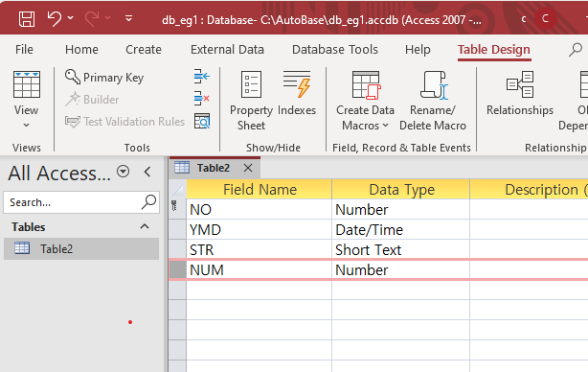Open the Relationships window
This screenshot has height=372, width=588.
click(520, 94)
